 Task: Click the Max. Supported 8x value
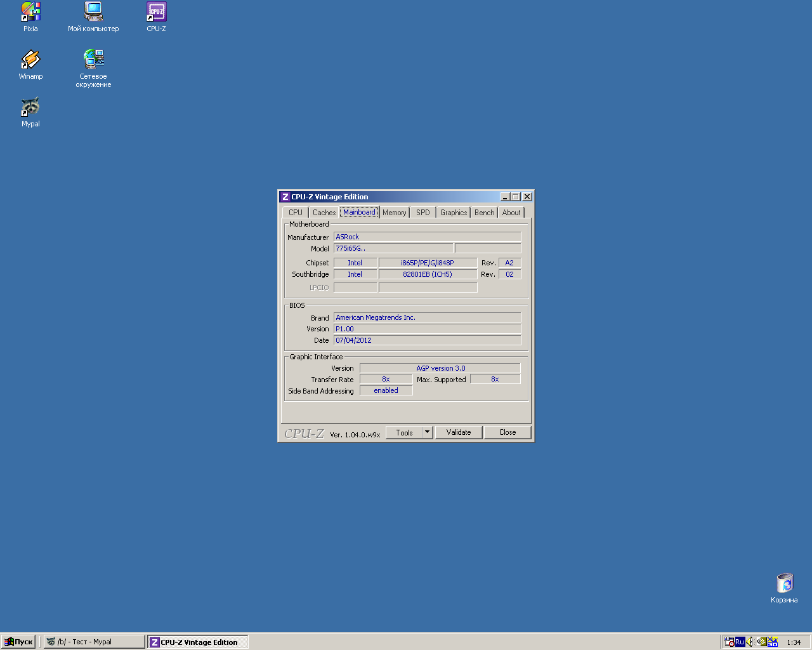(x=495, y=379)
